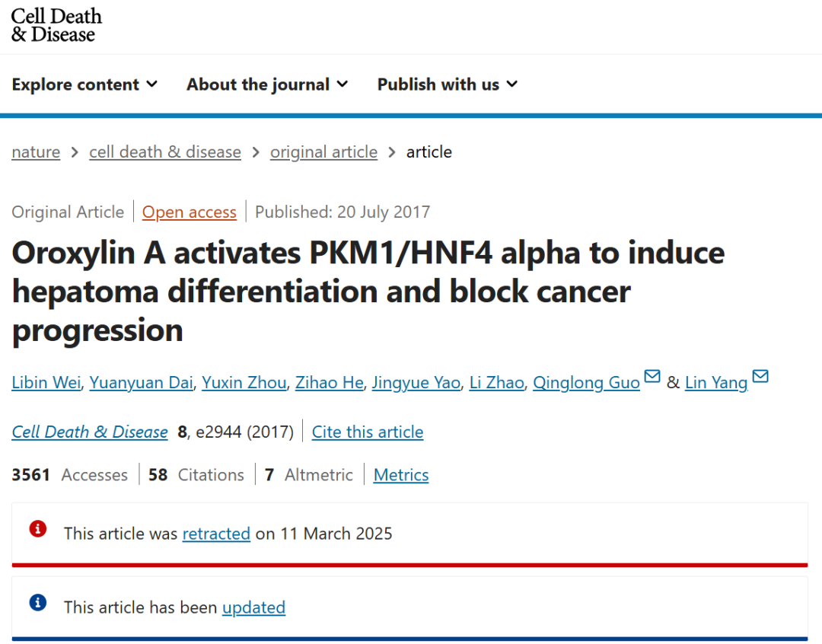This screenshot has width=822, height=644.
Task: Open the Metrics link
Action: (x=401, y=474)
